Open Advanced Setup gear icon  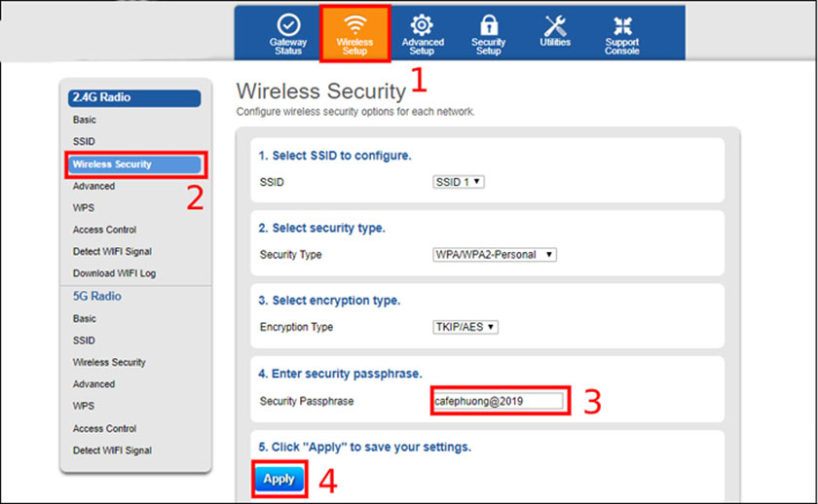coord(422,26)
